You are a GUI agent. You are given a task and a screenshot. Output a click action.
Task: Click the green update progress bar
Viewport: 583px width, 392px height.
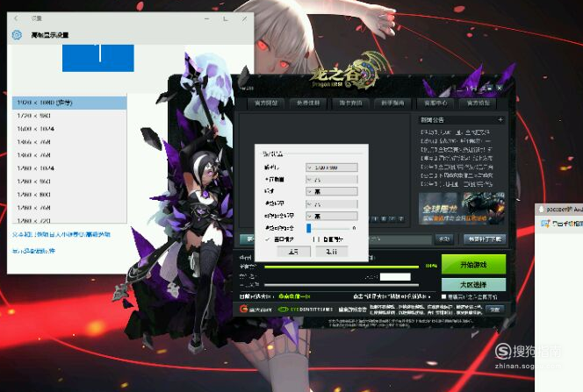342,267
